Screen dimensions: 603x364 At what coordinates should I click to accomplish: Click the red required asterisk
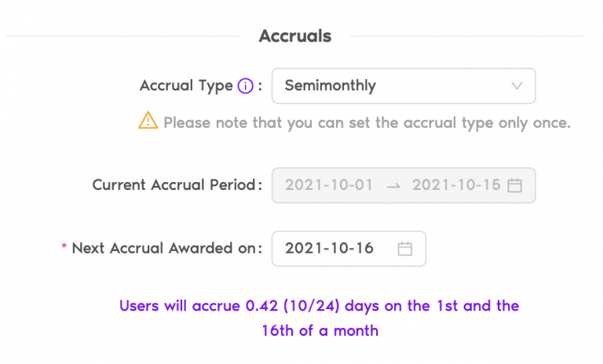click(64, 246)
